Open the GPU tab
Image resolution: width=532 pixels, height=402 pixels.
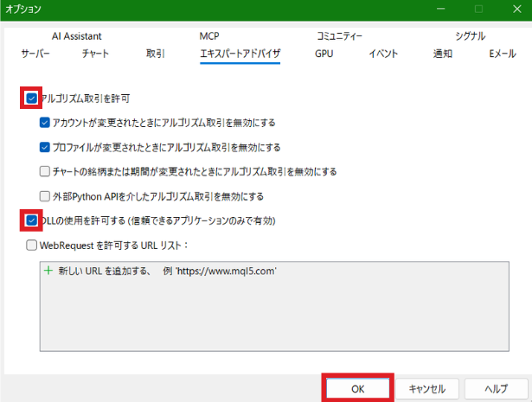[324, 54]
